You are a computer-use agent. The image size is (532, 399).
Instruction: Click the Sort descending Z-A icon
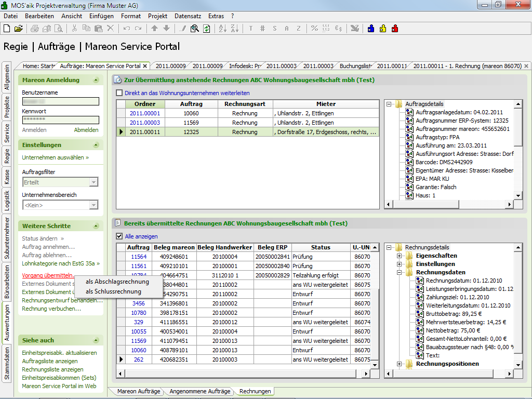[x=234, y=29]
